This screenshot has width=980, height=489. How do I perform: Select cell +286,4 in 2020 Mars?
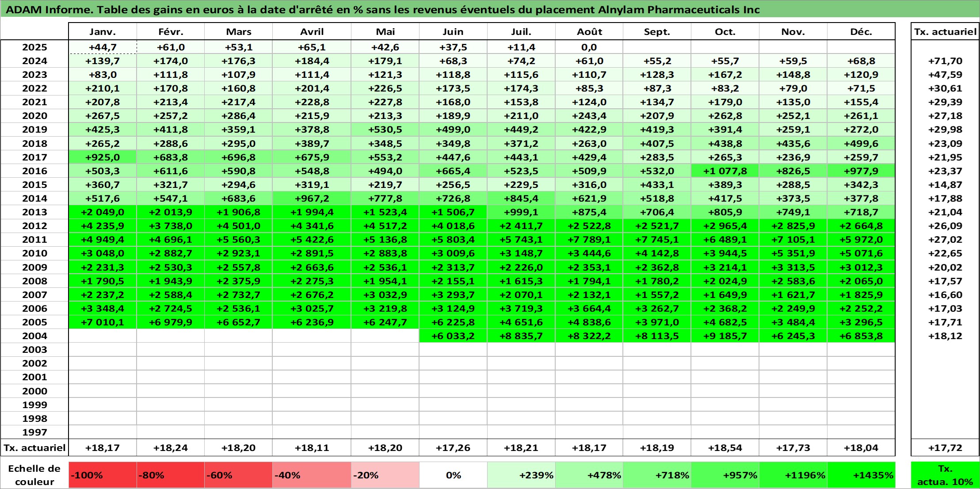[238, 116]
